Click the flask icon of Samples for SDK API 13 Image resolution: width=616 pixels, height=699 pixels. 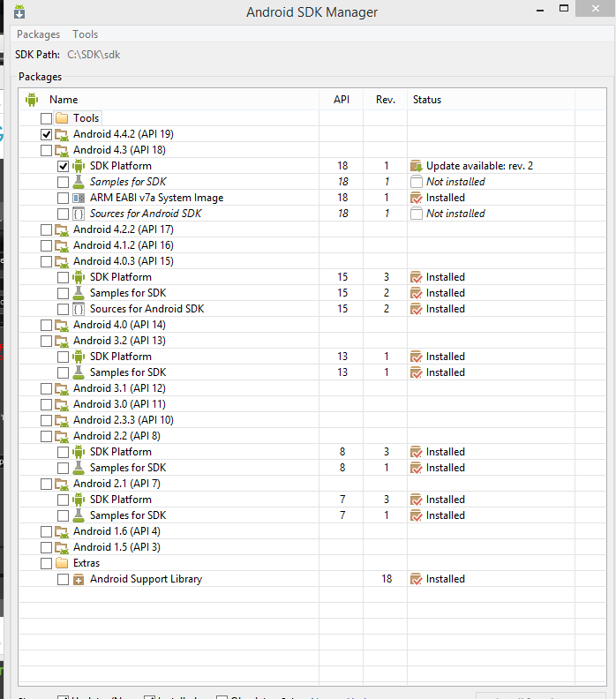(79, 372)
